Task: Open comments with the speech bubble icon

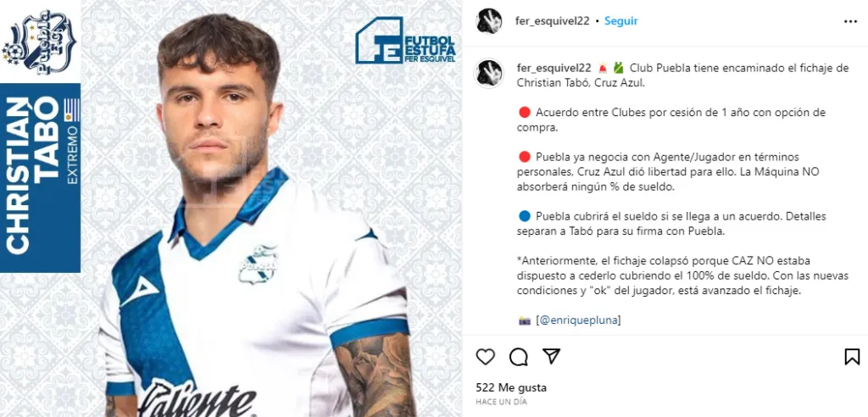Action: point(518,357)
